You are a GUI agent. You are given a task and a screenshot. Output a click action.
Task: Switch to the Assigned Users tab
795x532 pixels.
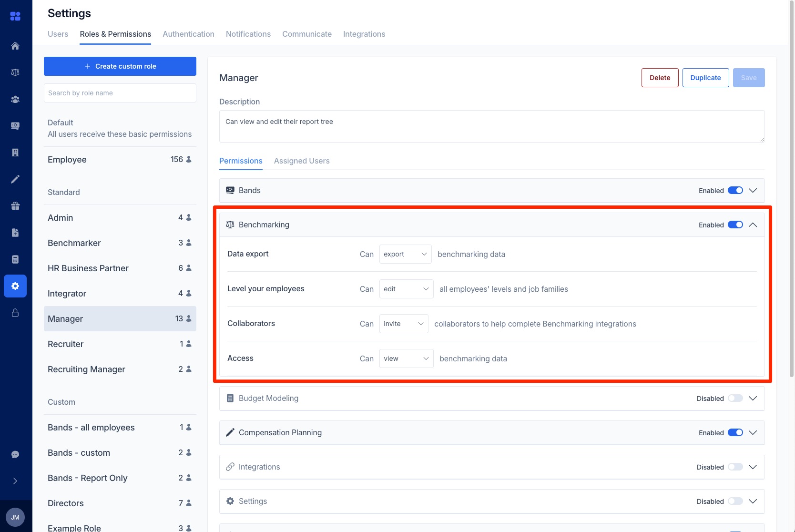tap(302, 161)
